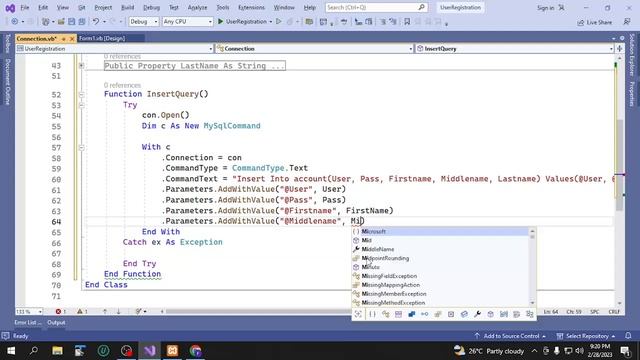Click the notifications bell in status bar

pos(628,336)
